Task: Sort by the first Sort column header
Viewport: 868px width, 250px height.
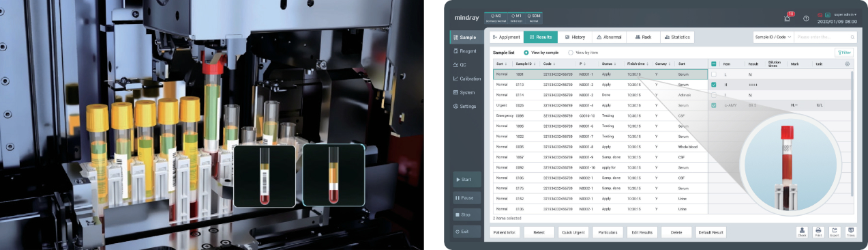Action: click(x=501, y=64)
